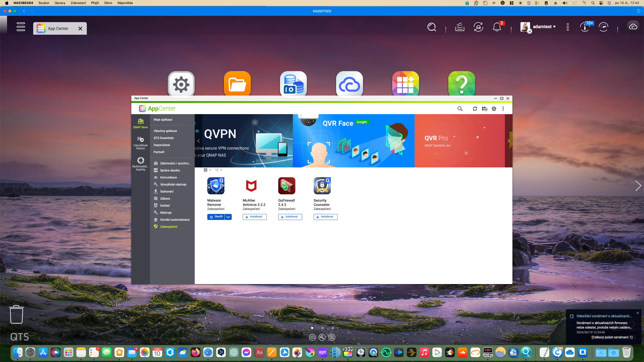644x362 pixels.
Task: Open notifications bell in QTS toolbar
Action: point(497,27)
